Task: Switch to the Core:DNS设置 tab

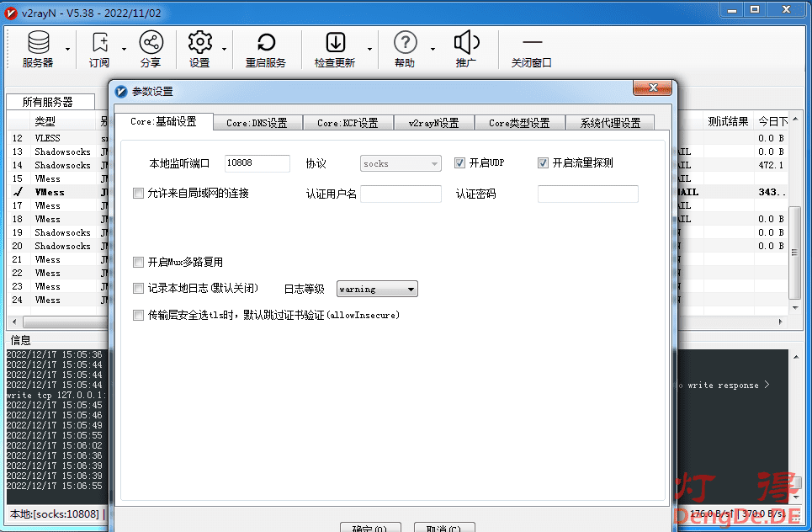Action: pyautogui.click(x=257, y=123)
